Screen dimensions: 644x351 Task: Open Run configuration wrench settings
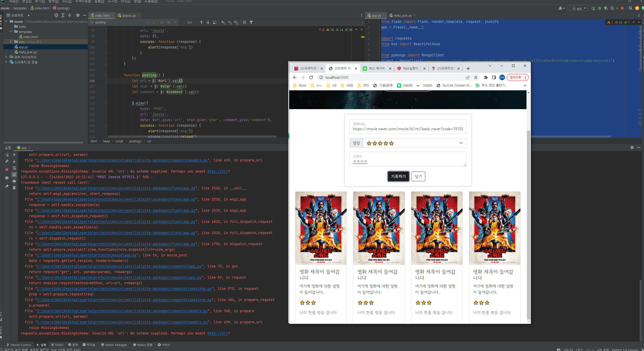point(7,161)
